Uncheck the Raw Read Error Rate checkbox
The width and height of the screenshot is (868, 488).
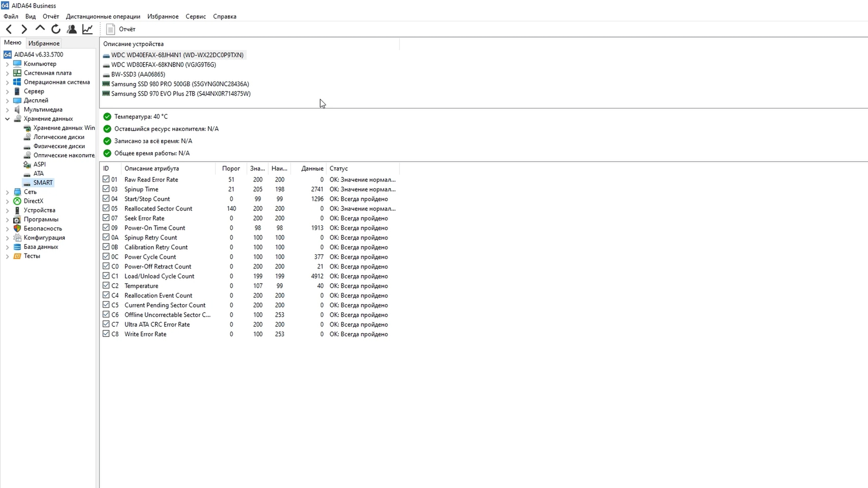106,179
